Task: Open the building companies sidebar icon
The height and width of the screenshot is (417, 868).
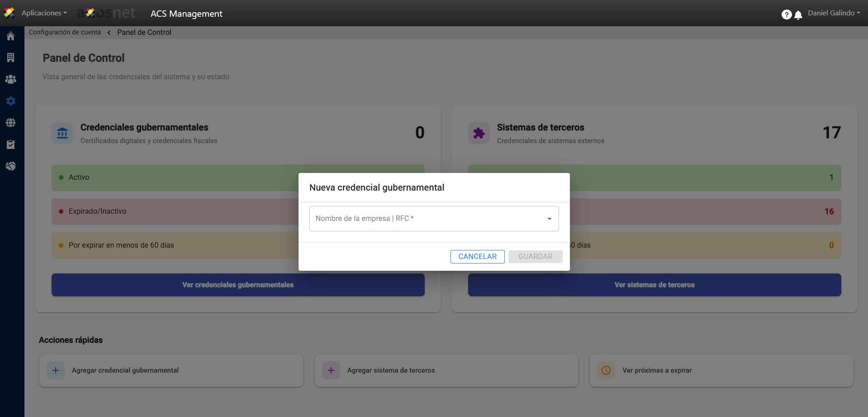Action: click(x=11, y=58)
